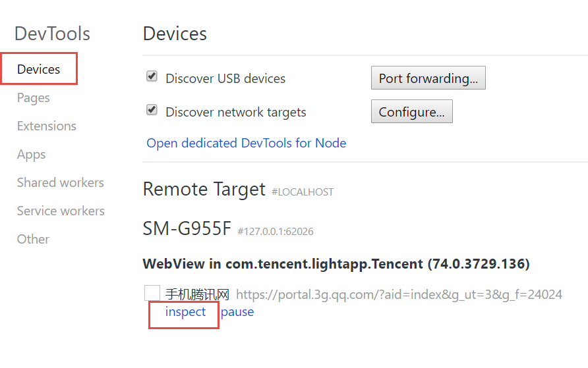
Task: Switch to Service workers section
Action: [x=61, y=211]
